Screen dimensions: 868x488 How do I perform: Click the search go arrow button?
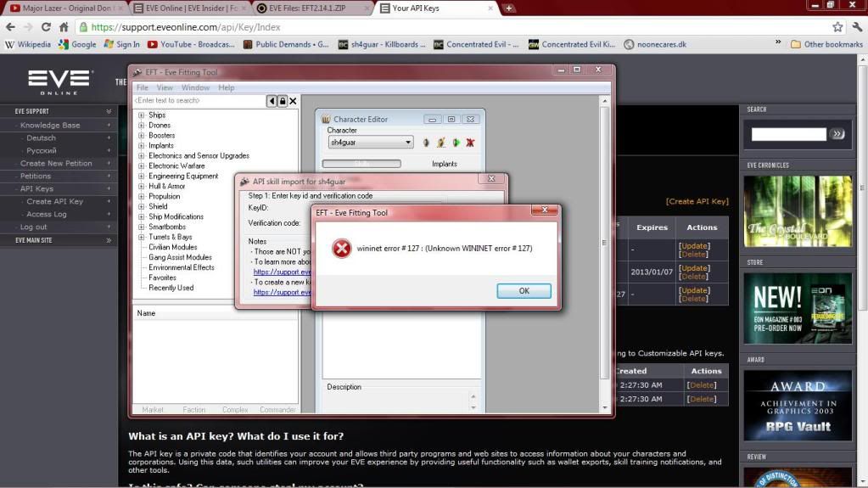click(x=837, y=133)
